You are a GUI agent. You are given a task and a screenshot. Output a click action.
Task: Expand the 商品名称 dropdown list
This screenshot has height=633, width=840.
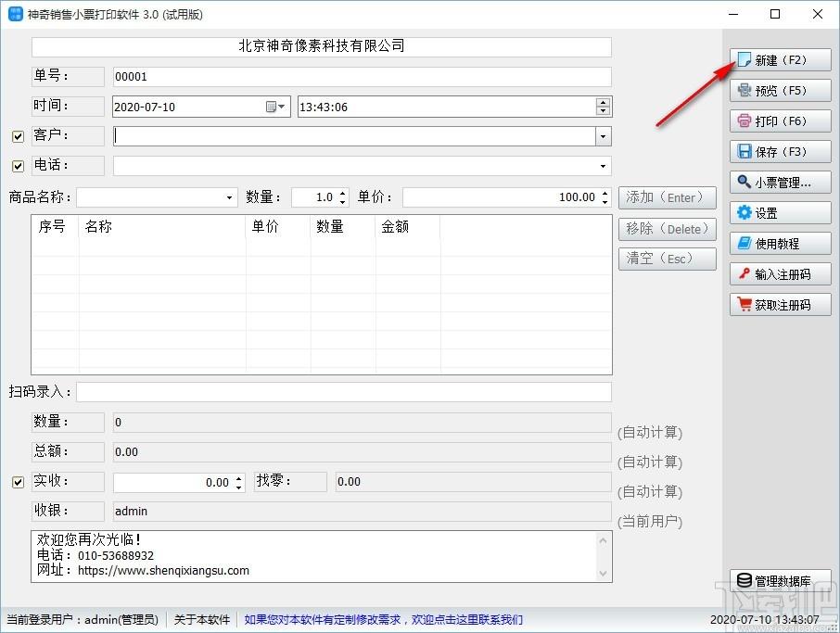[229, 197]
